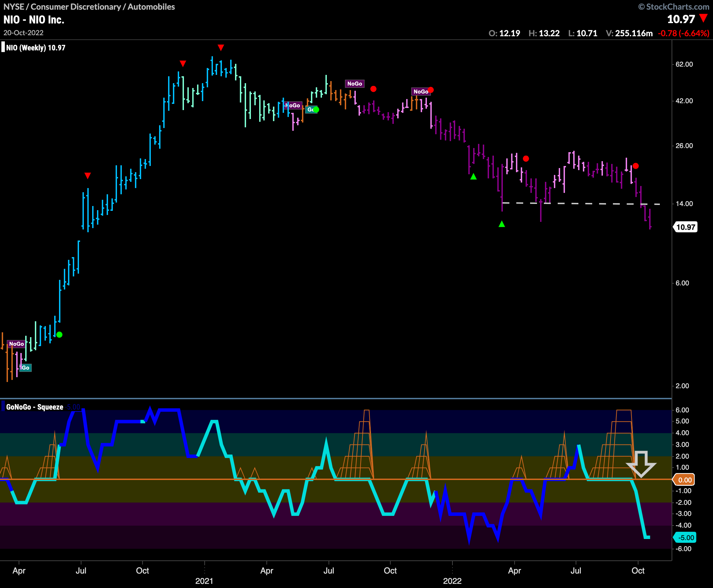This screenshot has width=713, height=588.
Task: Click the red circle marker near the October 2022 bars
Action: [x=636, y=166]
